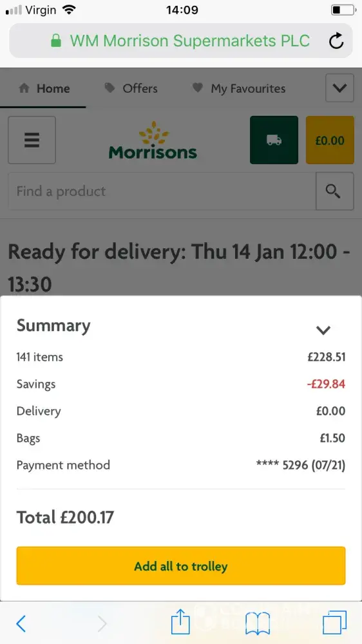Screen dimensions: 362x644
Task: Tap the green padlock icon
Action: (x=56, y=41)
